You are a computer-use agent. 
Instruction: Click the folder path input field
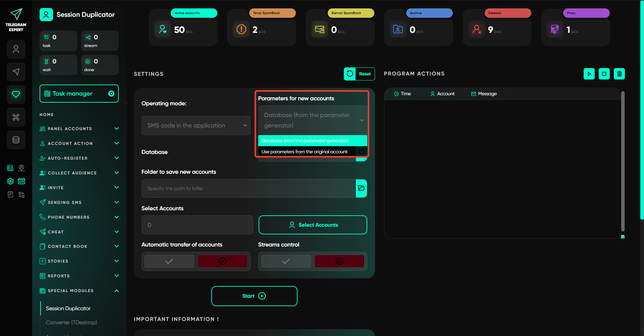[248, 188]
